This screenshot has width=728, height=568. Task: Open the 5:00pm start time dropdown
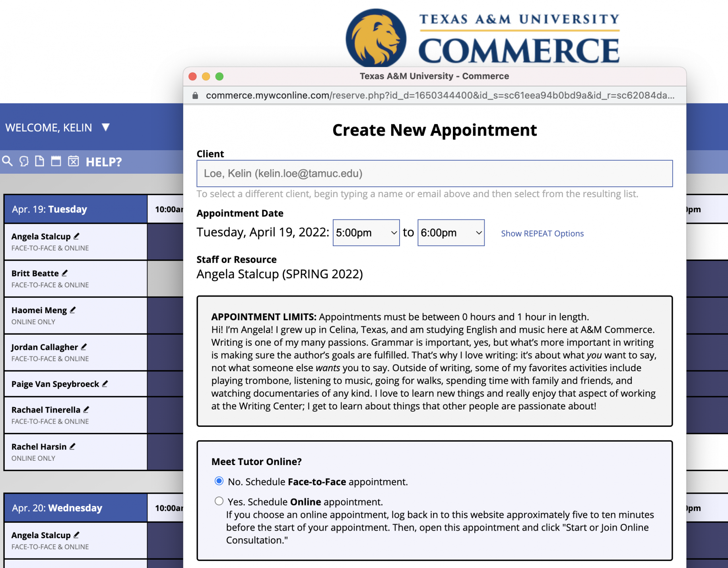point(366,233)
